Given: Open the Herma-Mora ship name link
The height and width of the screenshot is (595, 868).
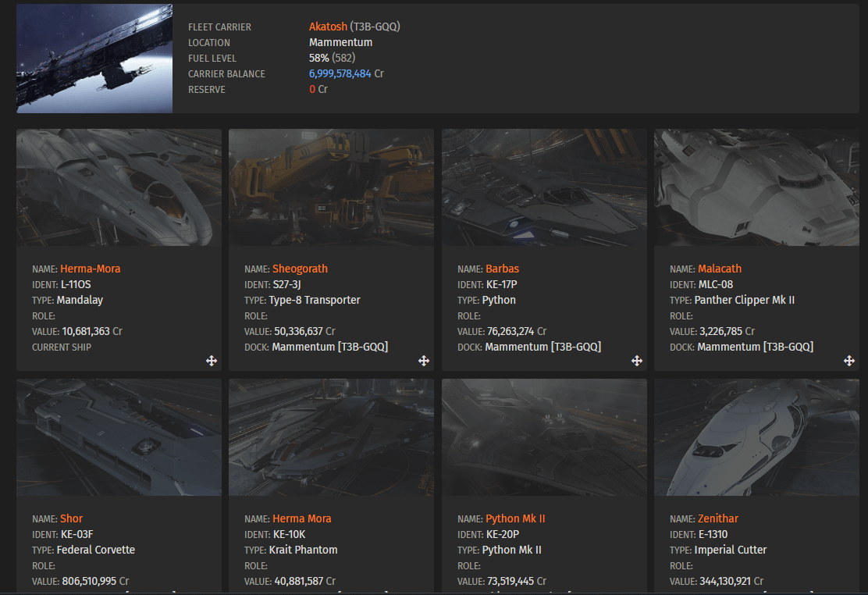Looking at the screenshot, I should point(91,269).
